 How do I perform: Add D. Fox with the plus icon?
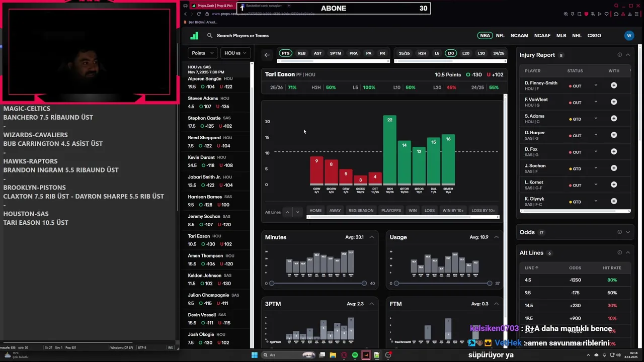click(x=614, y=152)
